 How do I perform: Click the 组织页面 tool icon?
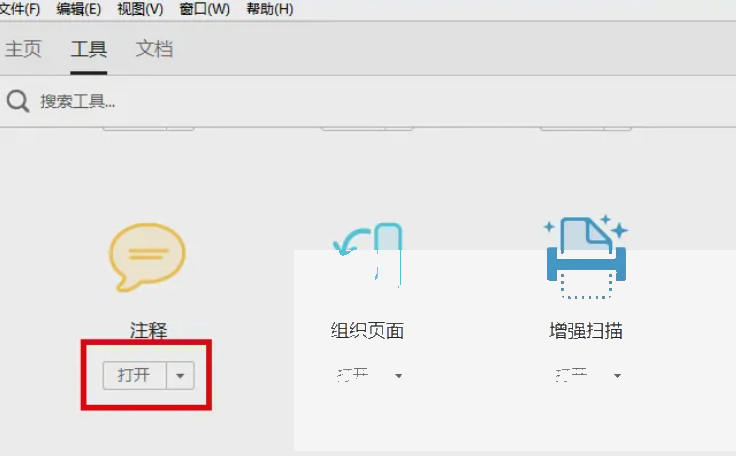tap(367, 255)
